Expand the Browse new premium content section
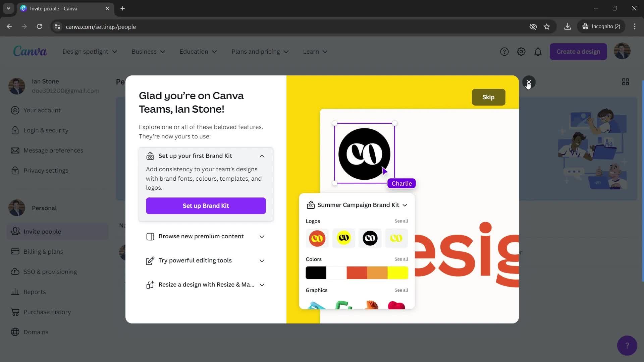644x362 pixels. coord(262,236)
